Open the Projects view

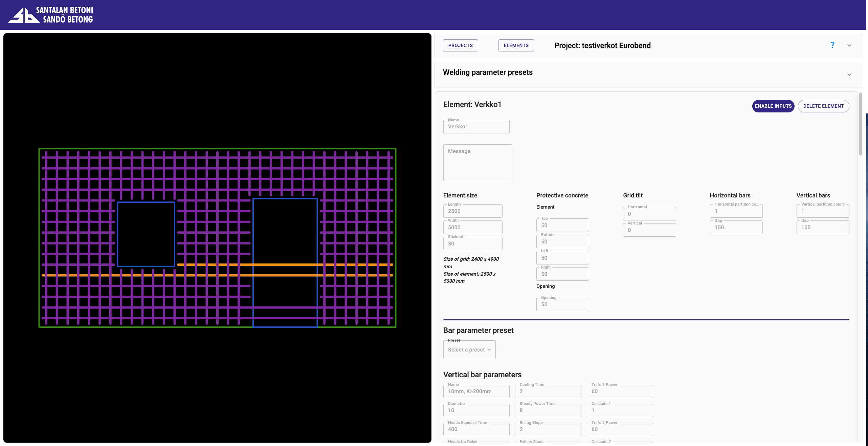pos(461,45)
